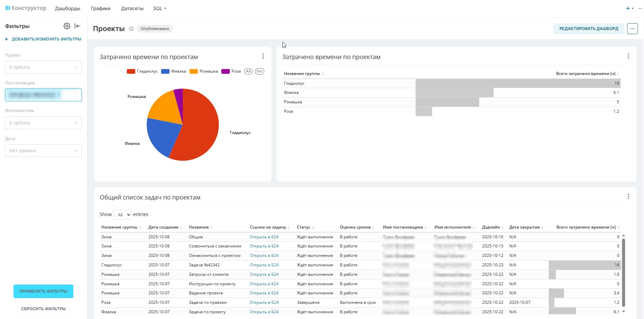Expand the Проект filter dropdown

[43, 67]
